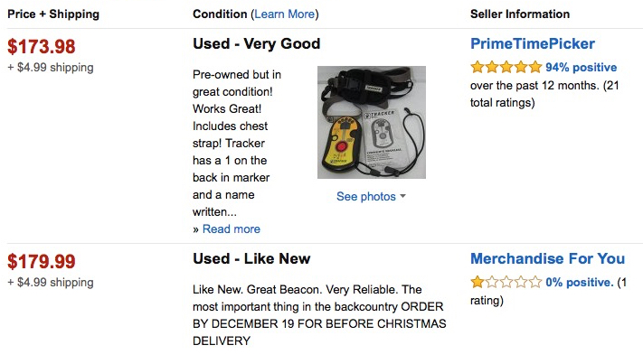Click the $173.98 price

pos(42,46)
